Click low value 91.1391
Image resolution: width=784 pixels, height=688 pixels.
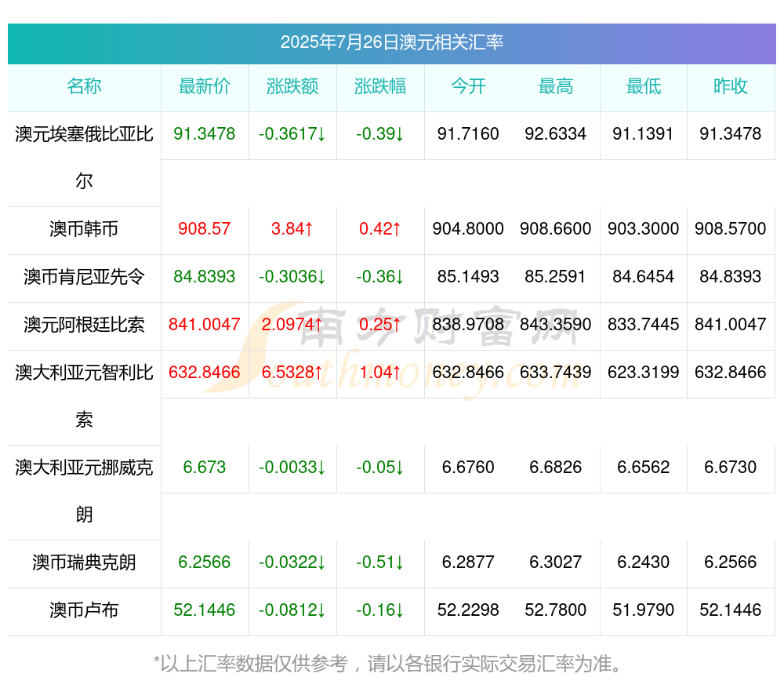[x=643, y=133]
